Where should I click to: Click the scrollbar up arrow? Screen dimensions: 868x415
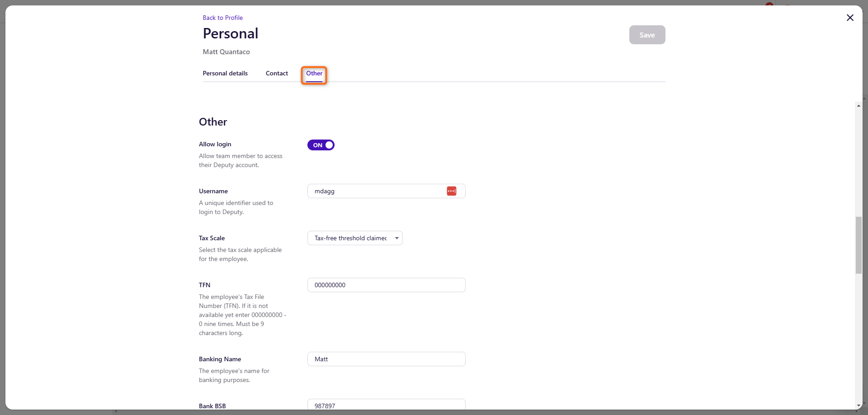(859, 106)
